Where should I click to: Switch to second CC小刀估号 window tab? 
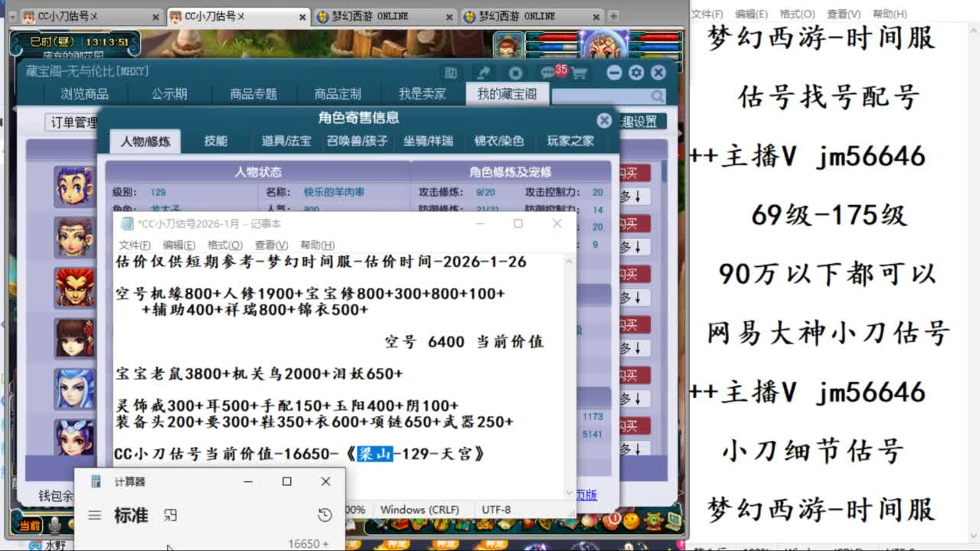pos(237,16)
